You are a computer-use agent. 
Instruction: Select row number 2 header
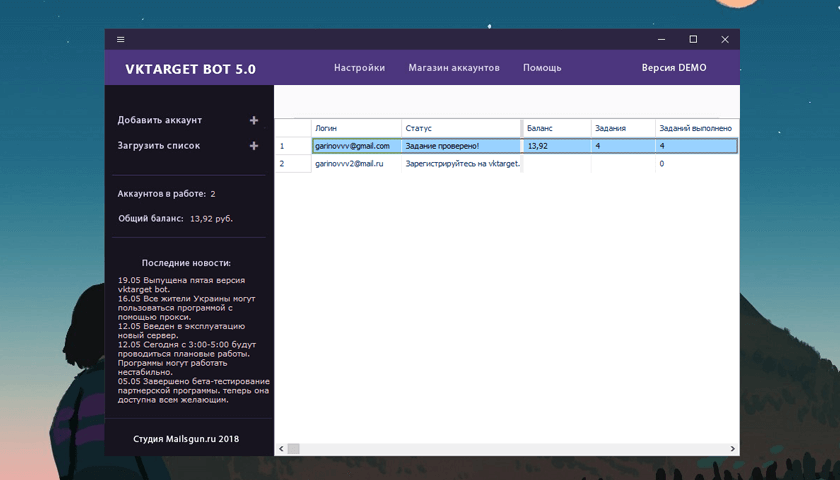pos(293,163)
